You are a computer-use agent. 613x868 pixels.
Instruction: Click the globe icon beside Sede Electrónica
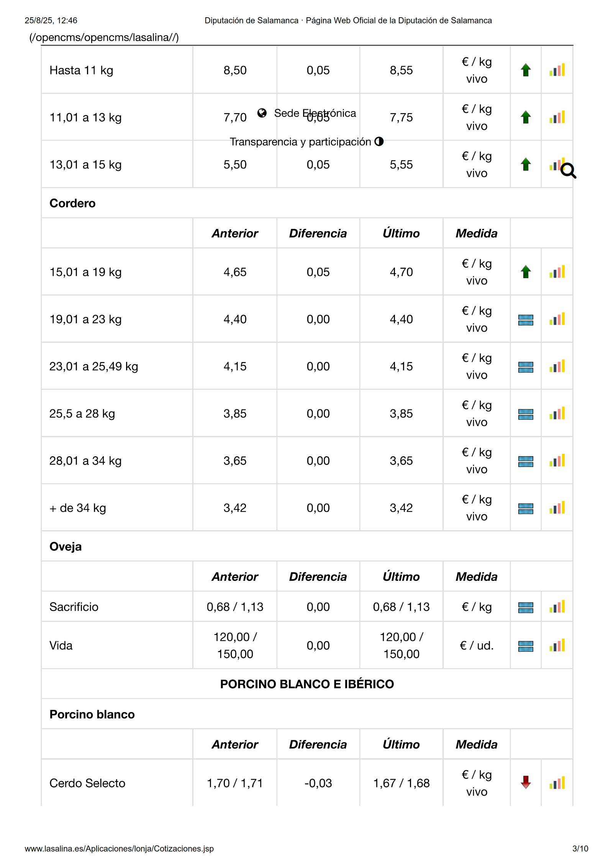(262, 113)
